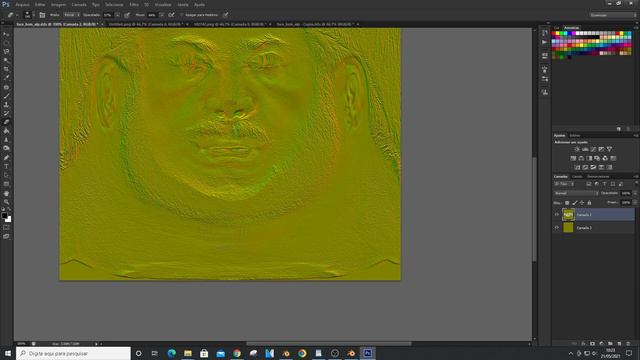Select the Pen tool
Image resolution: width=640 pixels, height=360 pixels.
tap(6, 158)
